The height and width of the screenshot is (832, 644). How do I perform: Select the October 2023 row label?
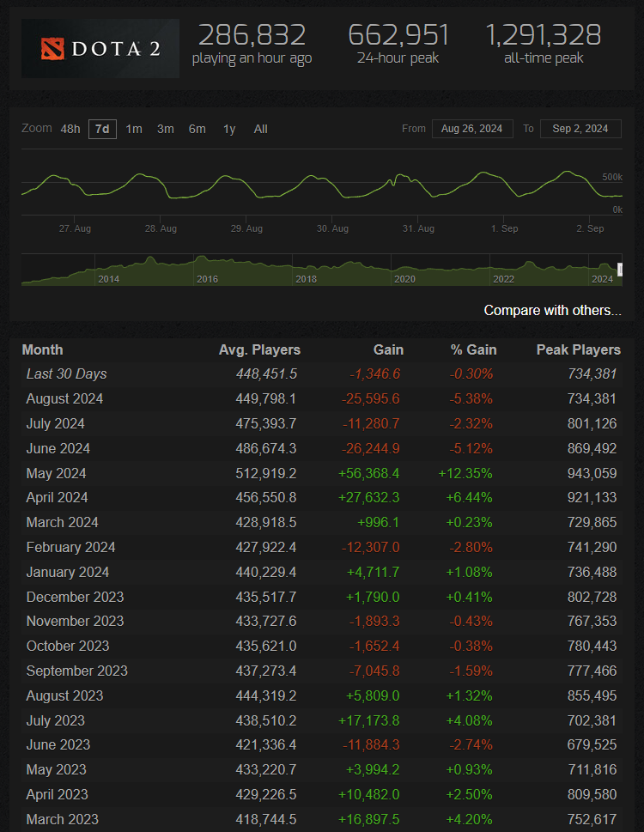coord(67,646)
